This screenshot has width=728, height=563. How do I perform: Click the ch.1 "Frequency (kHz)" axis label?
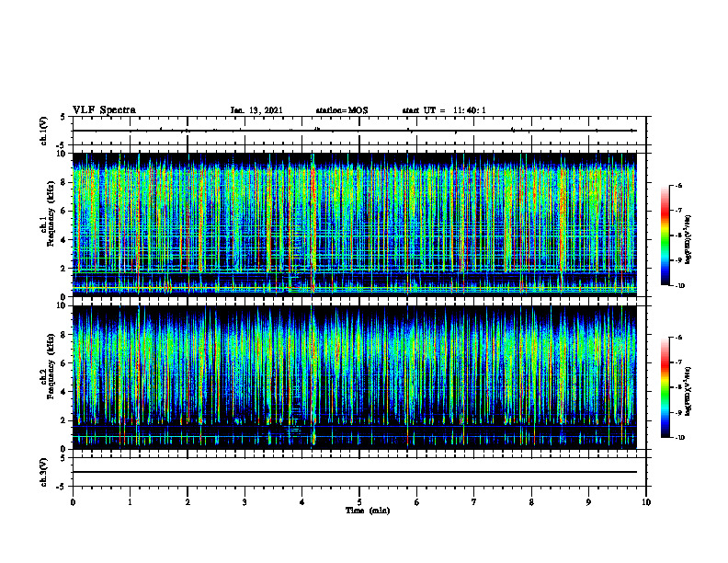(x=51, y=214)
